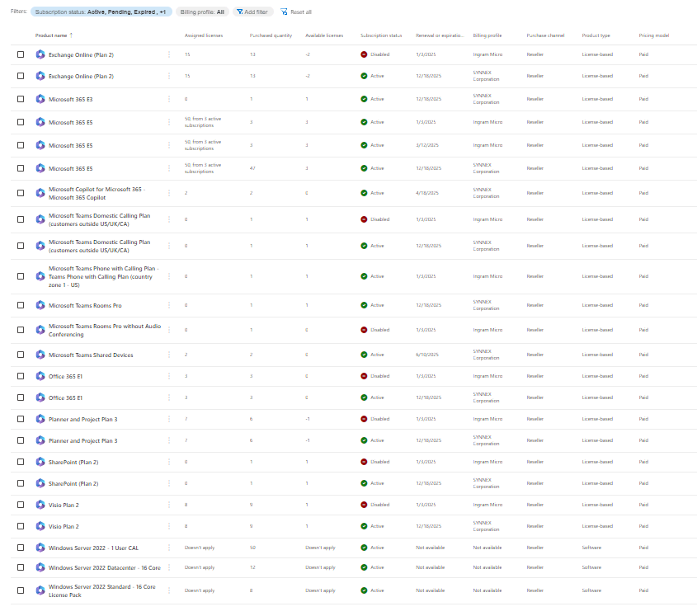Image resolution: width=697 pixels, height=616 pixels.
Task: Click Ingram Micro in Teams Phone with Calling Plan row
Action: [x=487, y=276]
